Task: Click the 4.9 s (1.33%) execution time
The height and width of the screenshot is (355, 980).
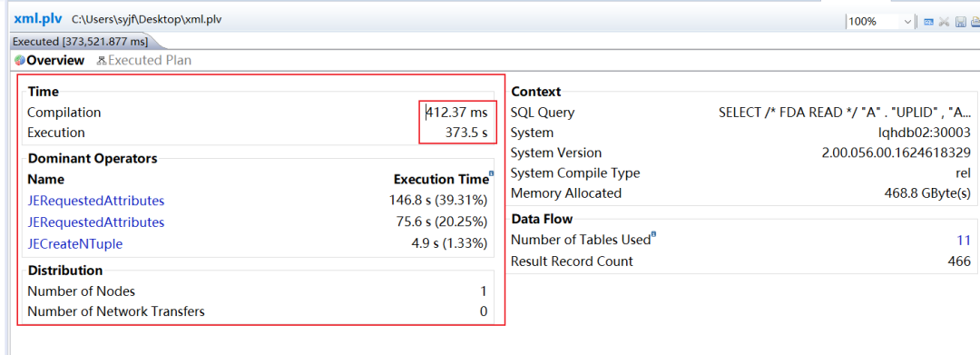Action: pyautogui.click(x=449, y=243)
